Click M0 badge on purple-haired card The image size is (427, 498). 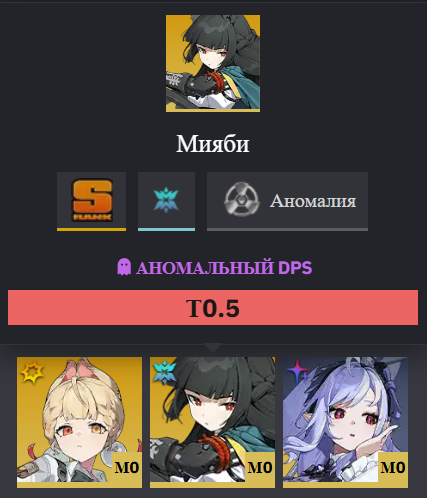[393, 467]
